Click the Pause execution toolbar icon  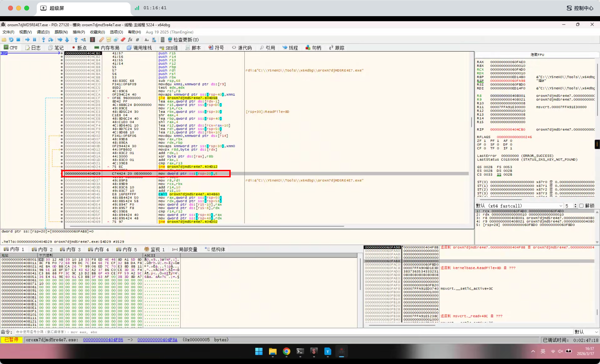(35, 40)
